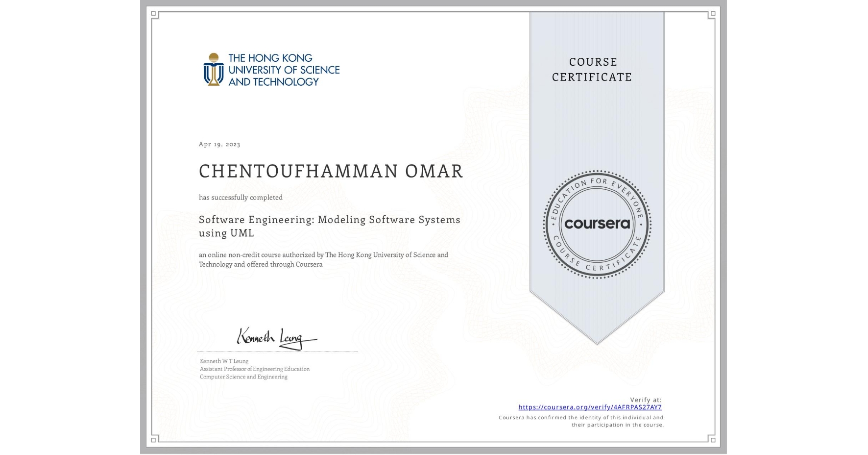Click the Kenneth W T Leung name text
The image size is (868, 455).
click(223, 360)
